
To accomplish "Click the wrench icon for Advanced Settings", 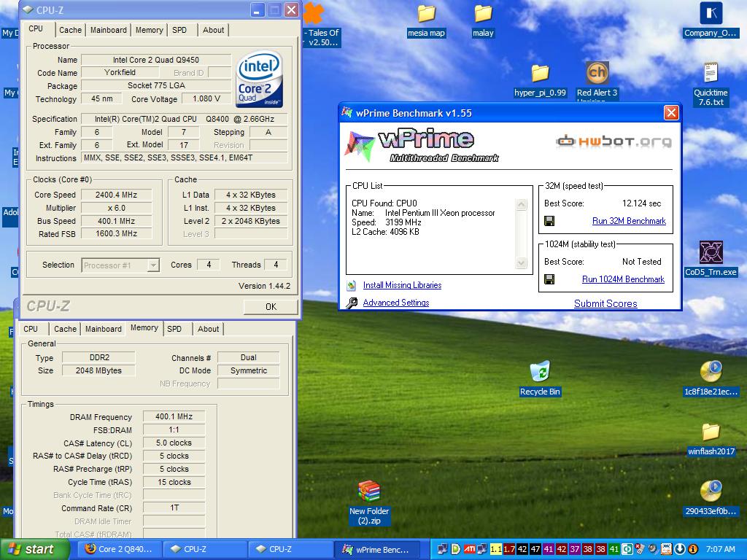I will [x=352, y=303].
